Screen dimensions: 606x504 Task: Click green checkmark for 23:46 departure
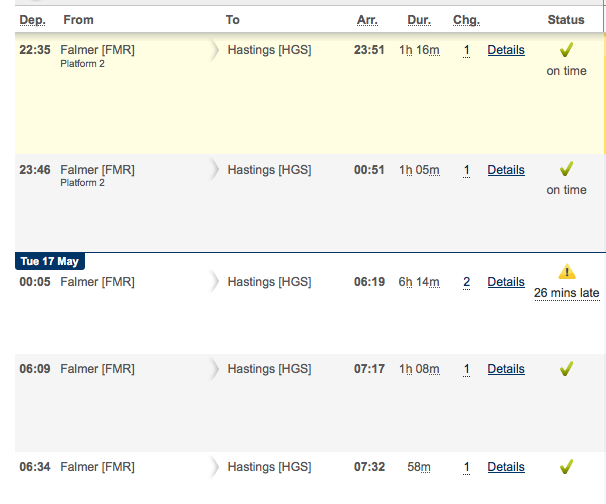[567, 169]
